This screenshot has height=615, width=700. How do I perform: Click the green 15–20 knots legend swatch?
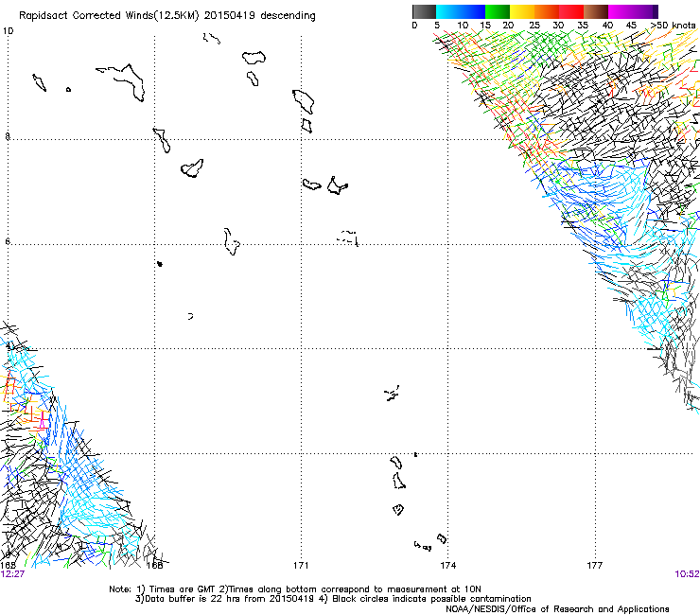tap(498, 11)
